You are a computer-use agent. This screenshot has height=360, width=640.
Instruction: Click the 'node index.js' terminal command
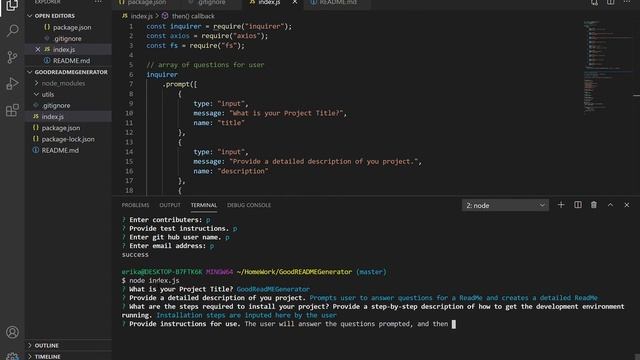(154, 281)
